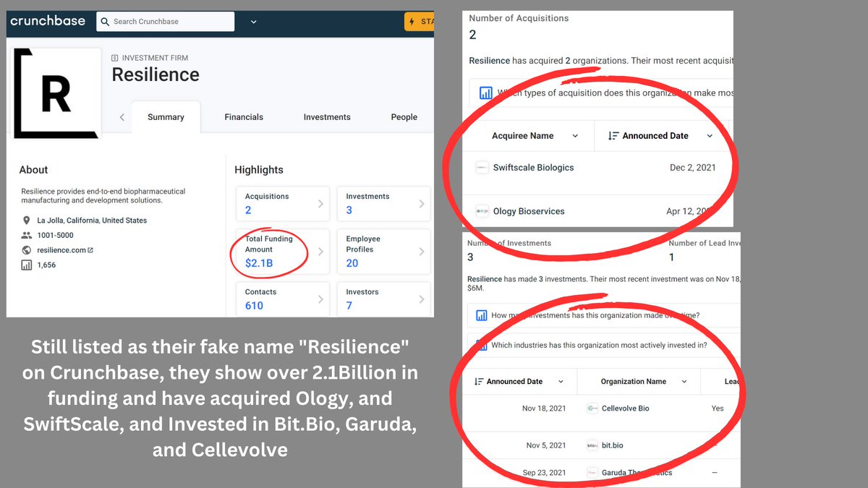
Task: Click the Resilience company logo
Action: tap(55, 93)
